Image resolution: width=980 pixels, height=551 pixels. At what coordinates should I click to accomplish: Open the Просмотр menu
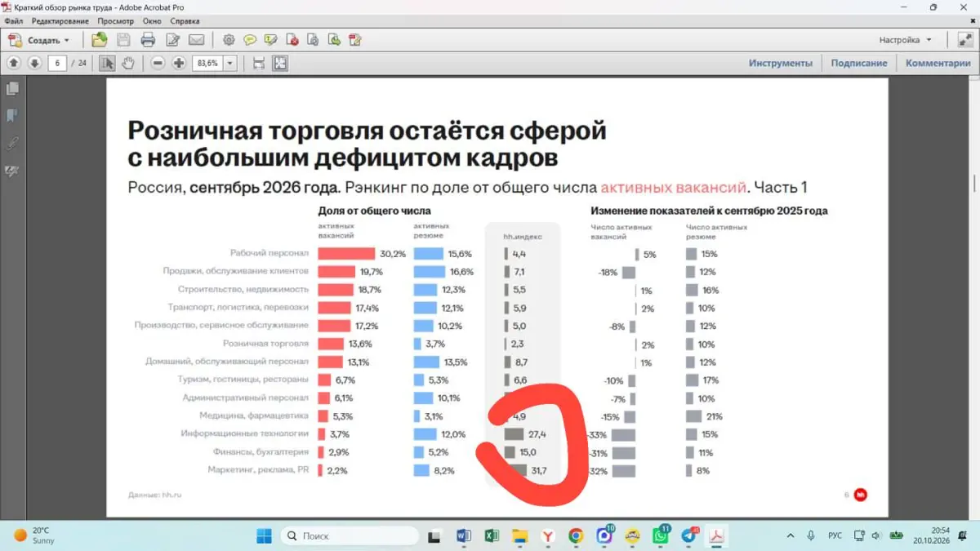coord(115,20)
